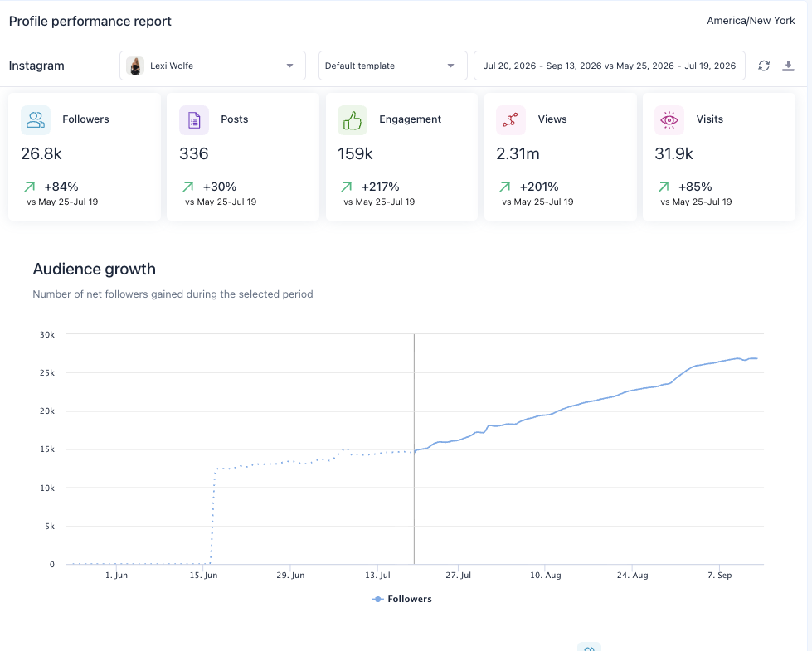Click the +217% engagement change
This screenshot has width=812, height=651.
[x=380, y=187]
